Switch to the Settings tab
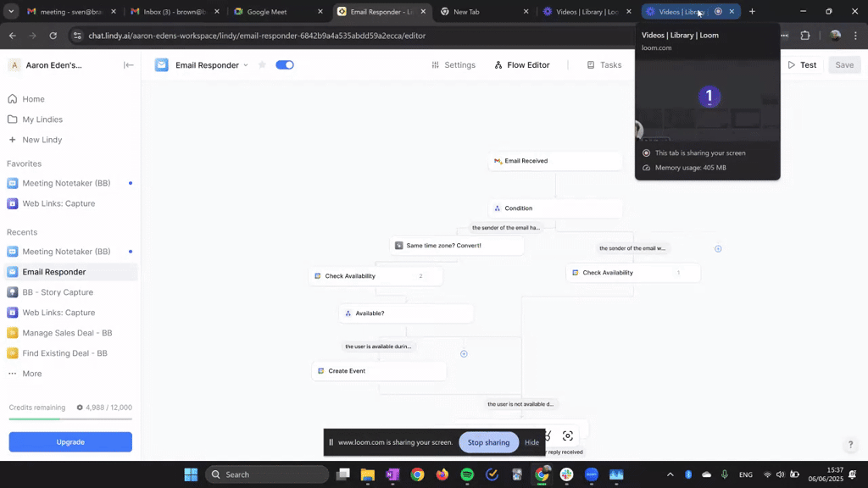868x488 pixels. click(453, 65)
